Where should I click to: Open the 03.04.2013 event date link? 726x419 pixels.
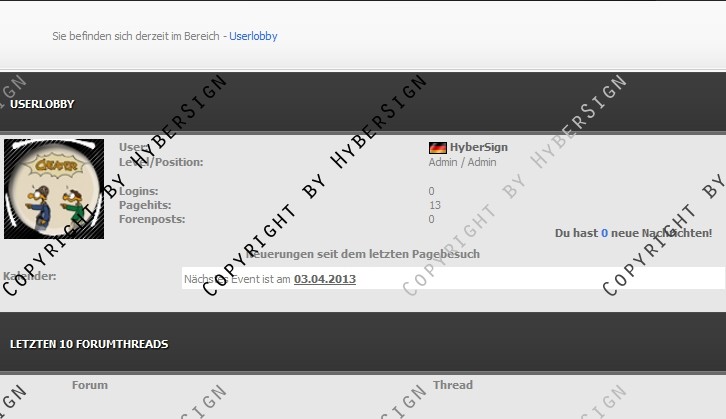[x=324, y=279]
